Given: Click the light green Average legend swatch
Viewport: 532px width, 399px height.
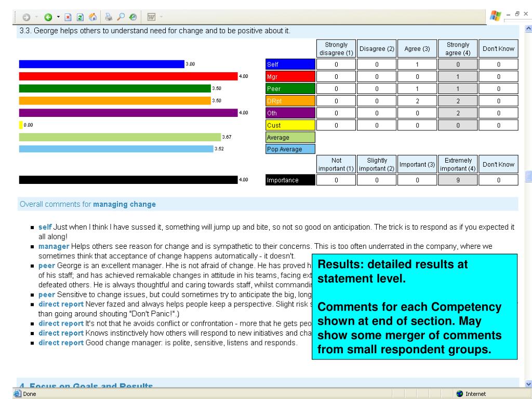Looking at the screenshot, I should pyautogui.click(x=290, y=137).
